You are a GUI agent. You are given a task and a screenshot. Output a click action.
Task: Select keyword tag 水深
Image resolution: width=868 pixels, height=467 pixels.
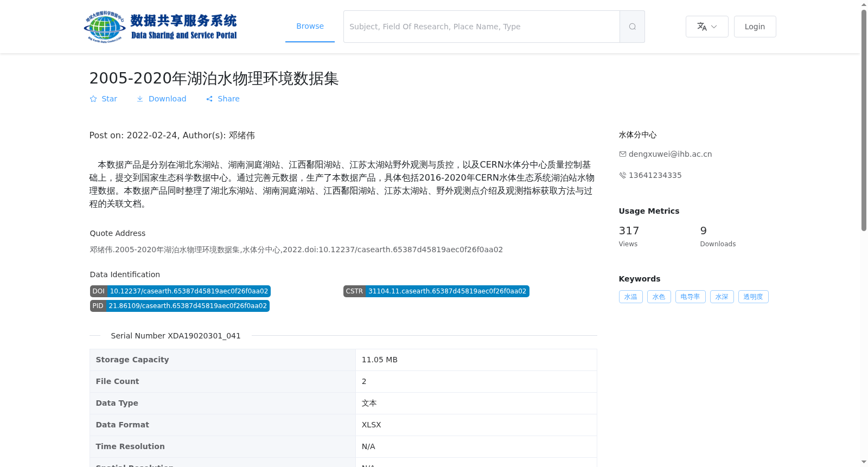(722, 297)
